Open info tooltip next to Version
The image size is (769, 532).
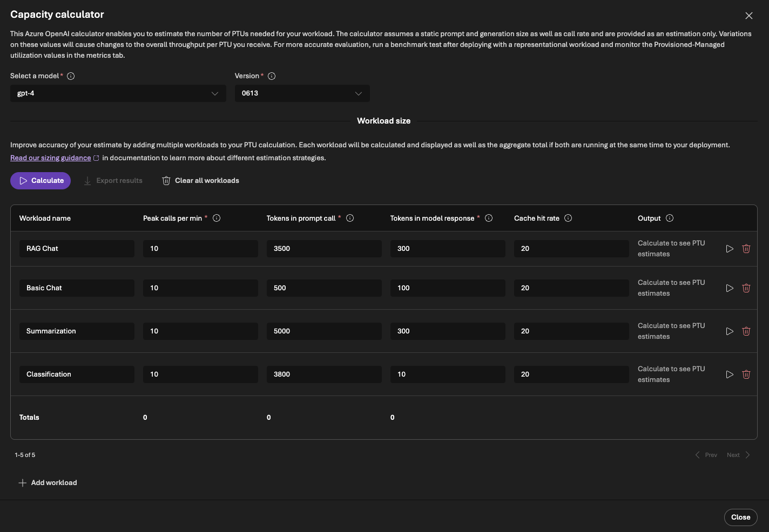(272, 76)
